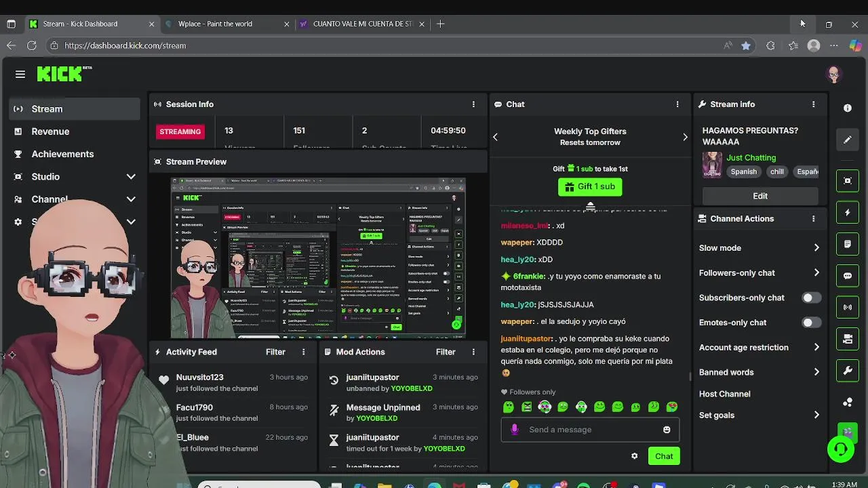Switch to CUANTO VALE MI CUENTA tab
Viewport: 868px width, 488px height.
[363, 24]
